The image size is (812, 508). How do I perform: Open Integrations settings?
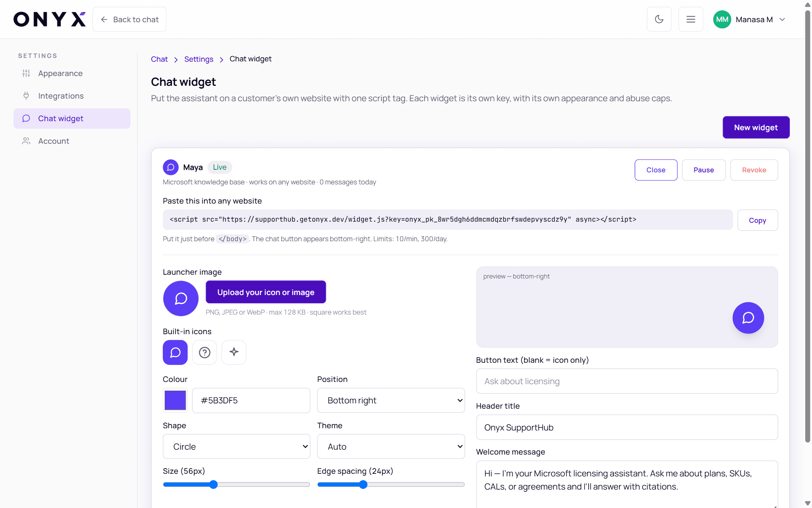click(x=72, y=96)
